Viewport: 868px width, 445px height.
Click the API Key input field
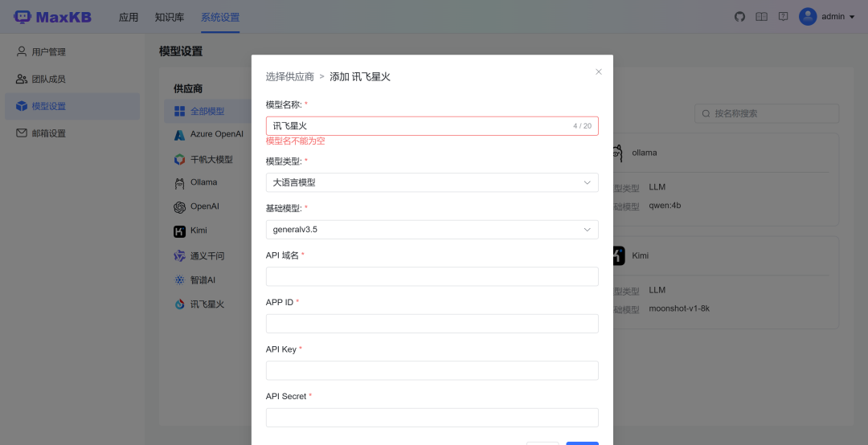432,371
